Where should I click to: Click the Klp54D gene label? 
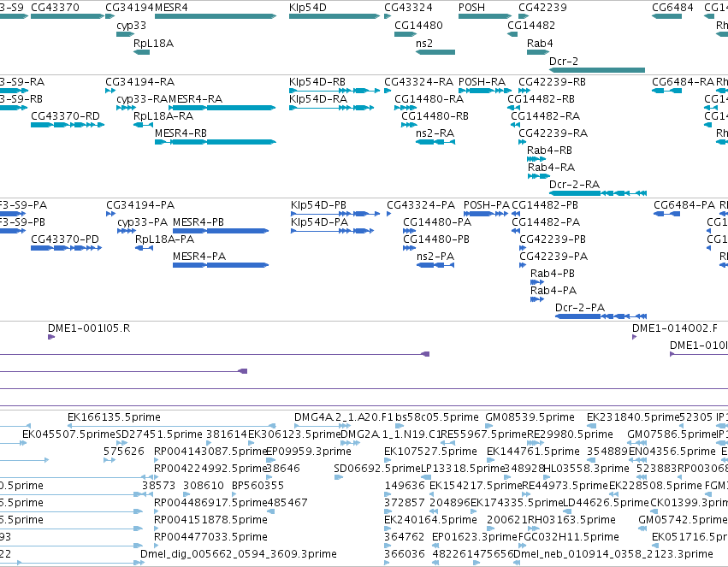[307, 8]
